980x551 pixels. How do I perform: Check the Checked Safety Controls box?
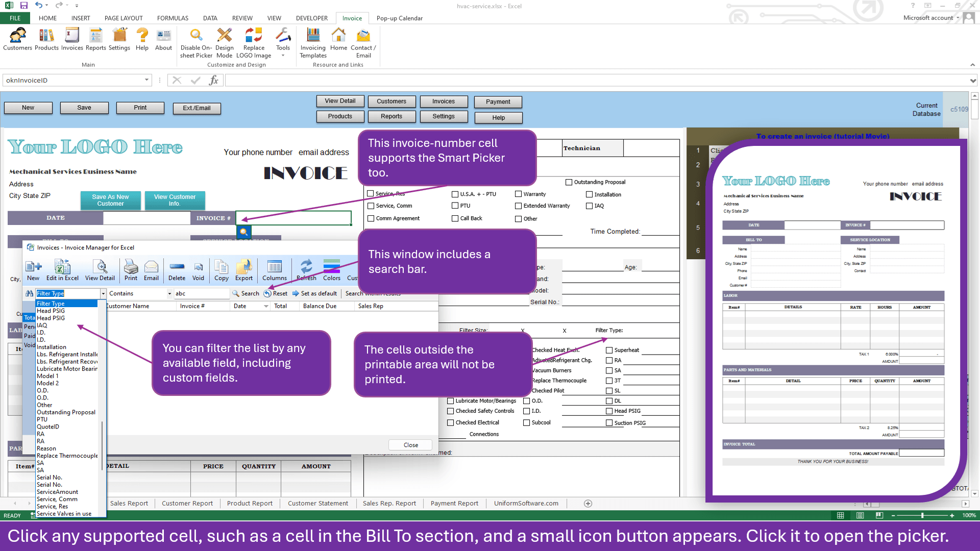click(x=451, y=411)
